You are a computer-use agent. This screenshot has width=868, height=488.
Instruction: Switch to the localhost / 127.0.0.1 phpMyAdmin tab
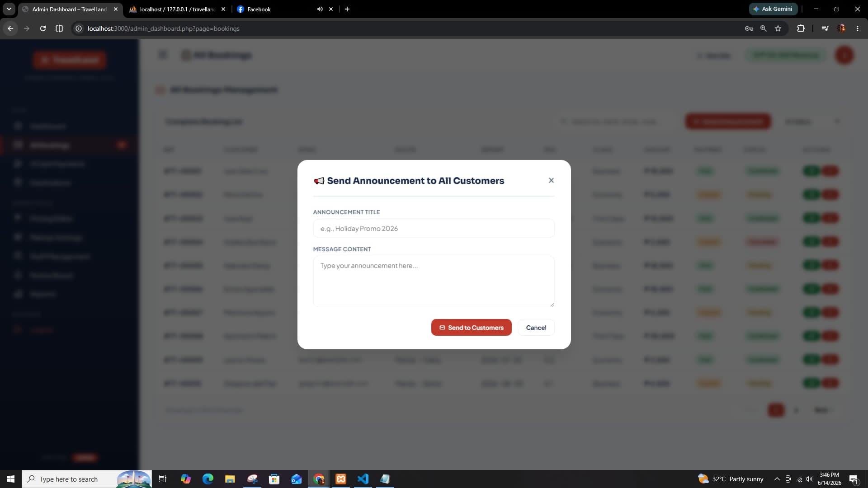point(177,9)
